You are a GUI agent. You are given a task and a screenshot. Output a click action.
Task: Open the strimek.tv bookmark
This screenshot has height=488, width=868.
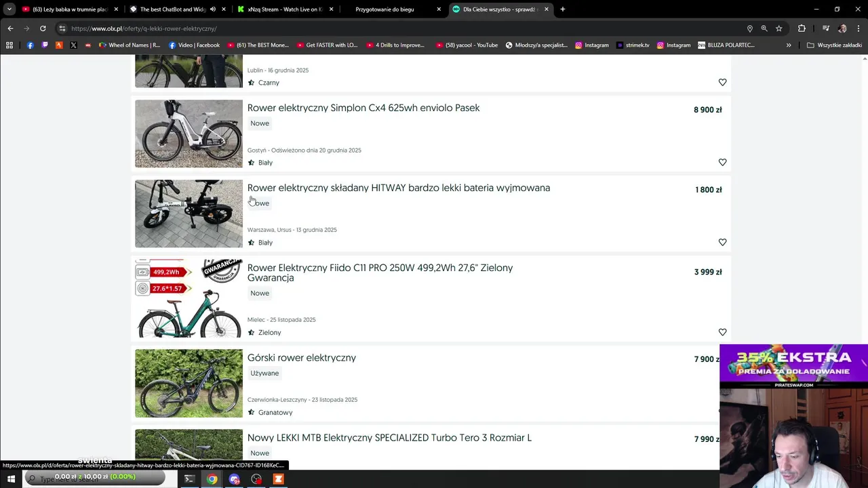coord(633,45)
